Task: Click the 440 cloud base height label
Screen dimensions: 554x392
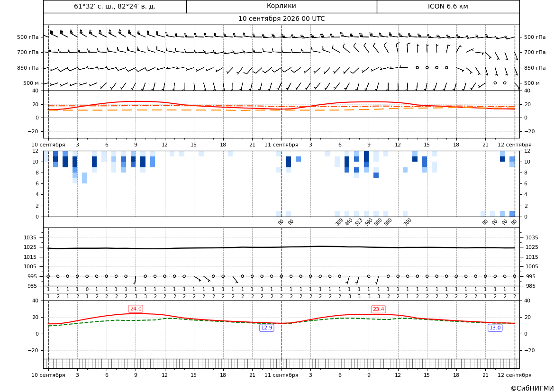Action: [x=349, y=222]
